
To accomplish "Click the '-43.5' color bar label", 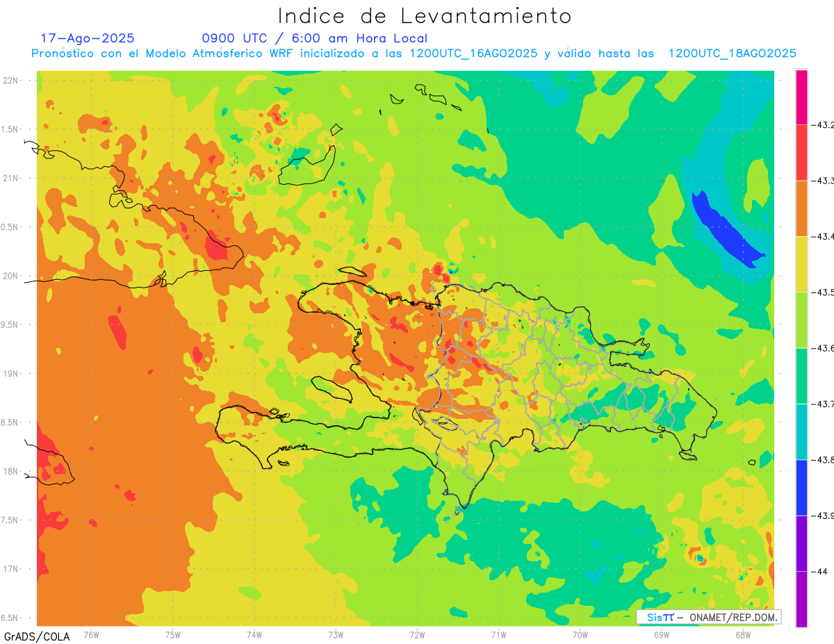I will click(x=823, y=292).
